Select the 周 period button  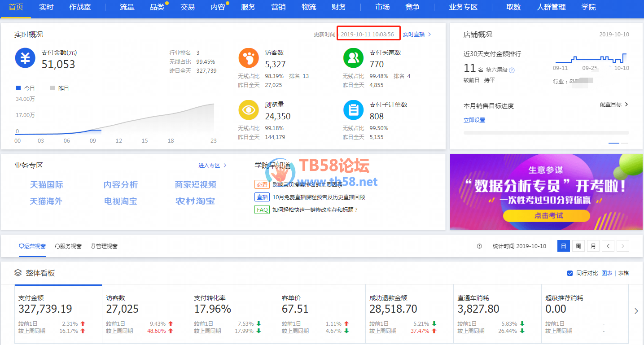pos(578,246)
